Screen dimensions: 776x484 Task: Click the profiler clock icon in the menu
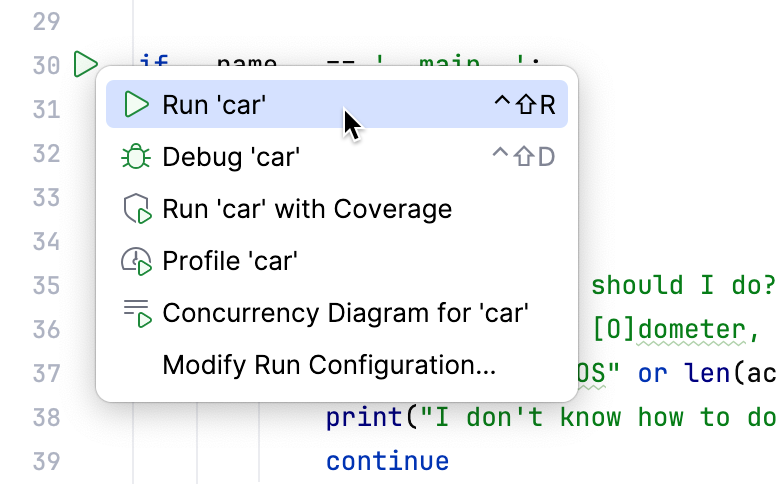pyautogui.click(x=136, y=262)
